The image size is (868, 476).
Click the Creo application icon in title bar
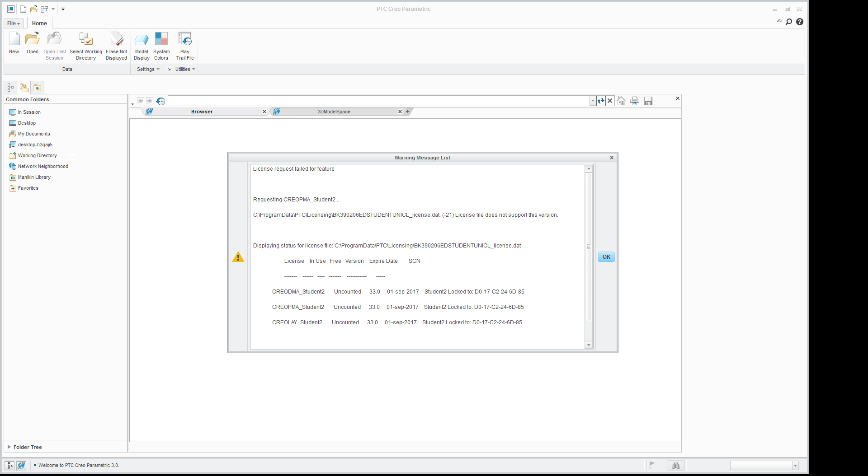[11, 9]
